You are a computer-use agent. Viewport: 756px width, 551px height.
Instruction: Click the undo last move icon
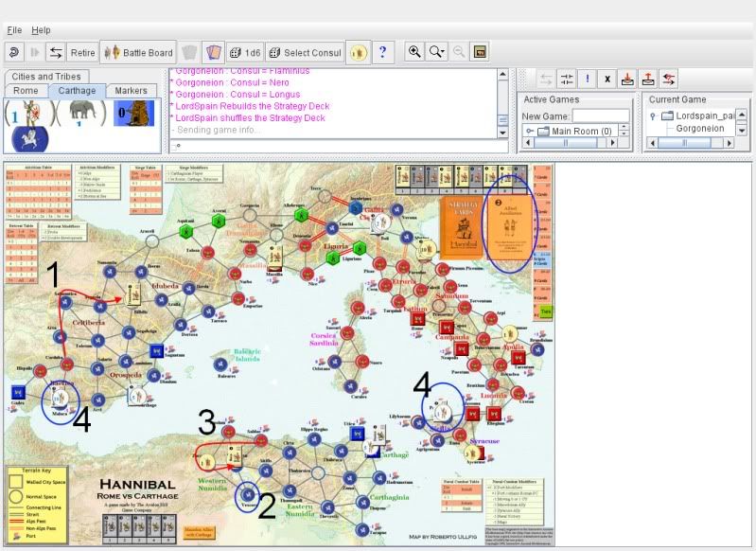[14, 52]
